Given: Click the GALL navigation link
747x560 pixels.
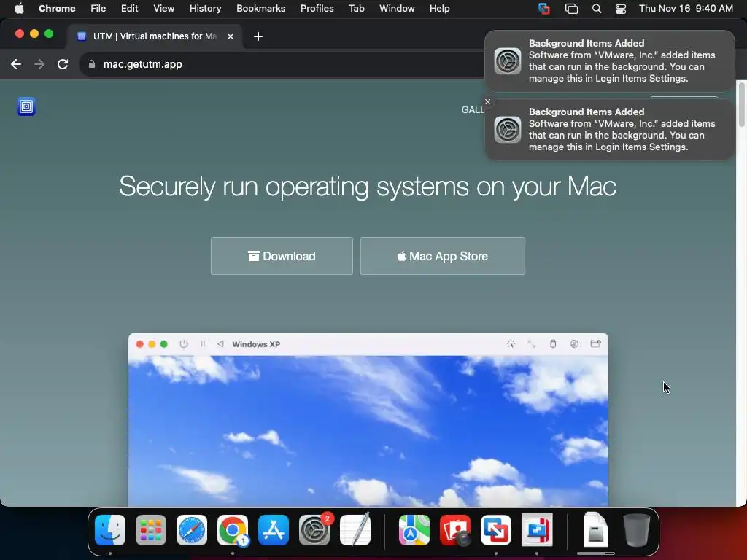Looking at the screenshot, I should (x=473, y=109).
